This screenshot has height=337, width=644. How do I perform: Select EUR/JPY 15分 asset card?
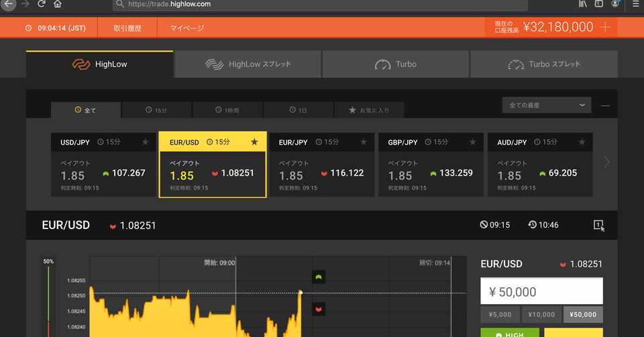click(322, 164)
